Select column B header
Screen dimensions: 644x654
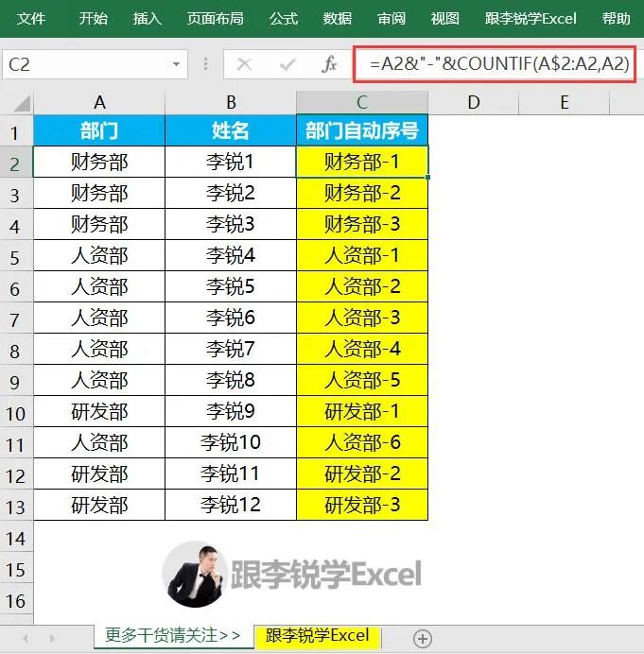coord(231,102)
